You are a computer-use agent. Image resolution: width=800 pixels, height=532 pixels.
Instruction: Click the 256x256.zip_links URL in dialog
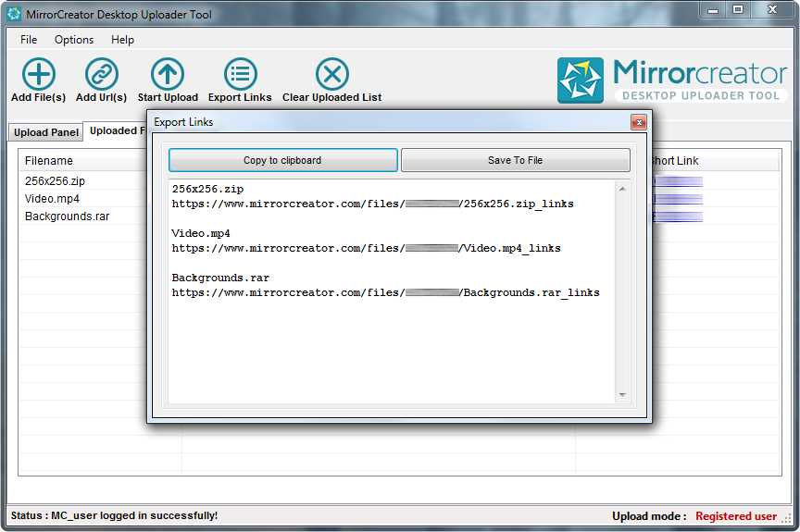pyautogui.click(x=373, y=204)
